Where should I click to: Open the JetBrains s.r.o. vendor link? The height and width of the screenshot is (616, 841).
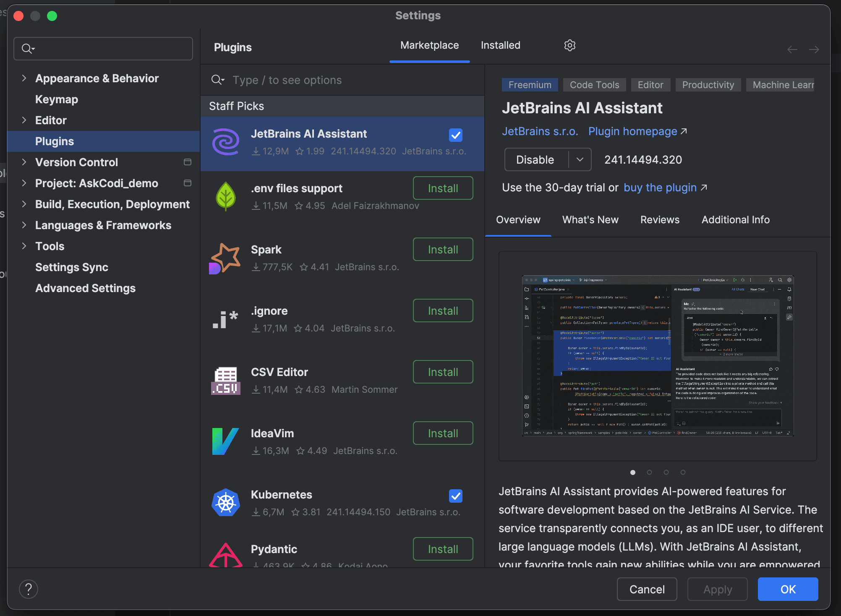tap(540, 131)
